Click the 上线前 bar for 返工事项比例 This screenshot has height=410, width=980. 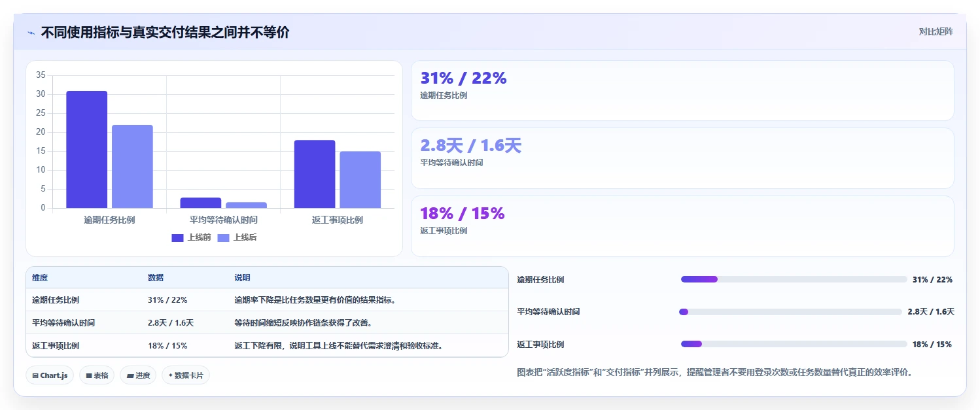pyautogui.click(x=315, y=174)
